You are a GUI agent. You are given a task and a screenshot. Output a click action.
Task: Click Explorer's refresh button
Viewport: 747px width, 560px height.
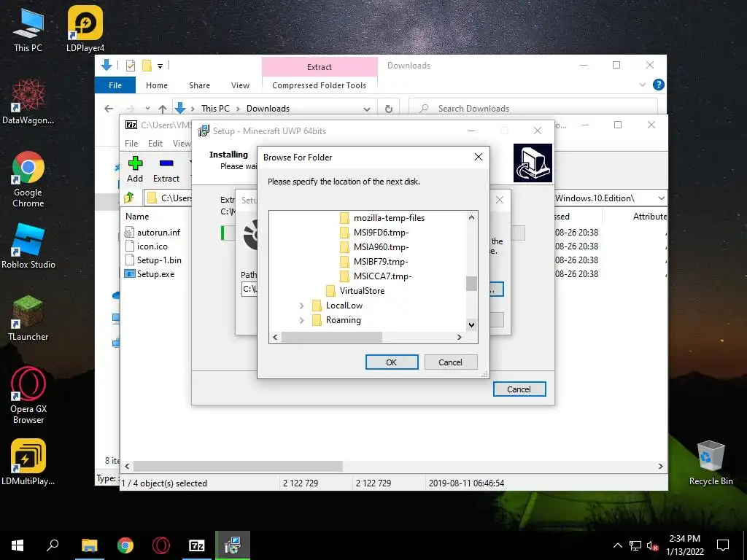389,109
